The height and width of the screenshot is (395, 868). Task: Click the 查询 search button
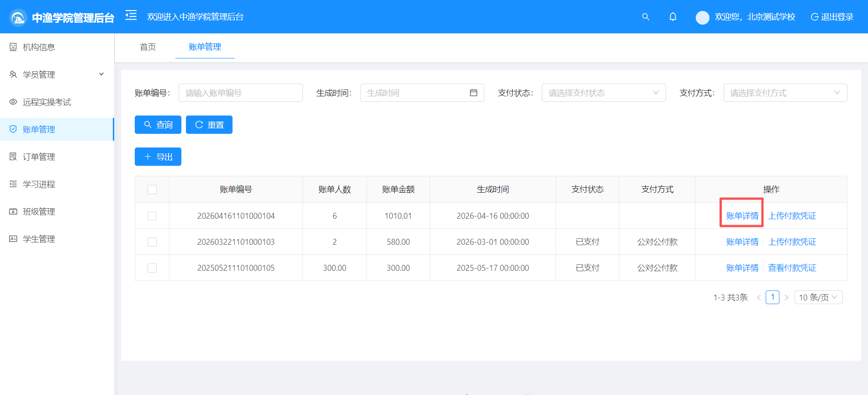tap(158, 125)
